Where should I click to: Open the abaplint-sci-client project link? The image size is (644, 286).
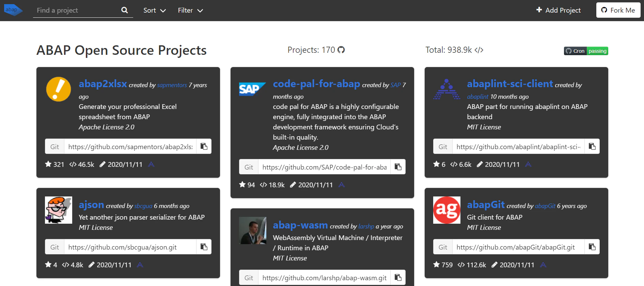pos(510,84)
